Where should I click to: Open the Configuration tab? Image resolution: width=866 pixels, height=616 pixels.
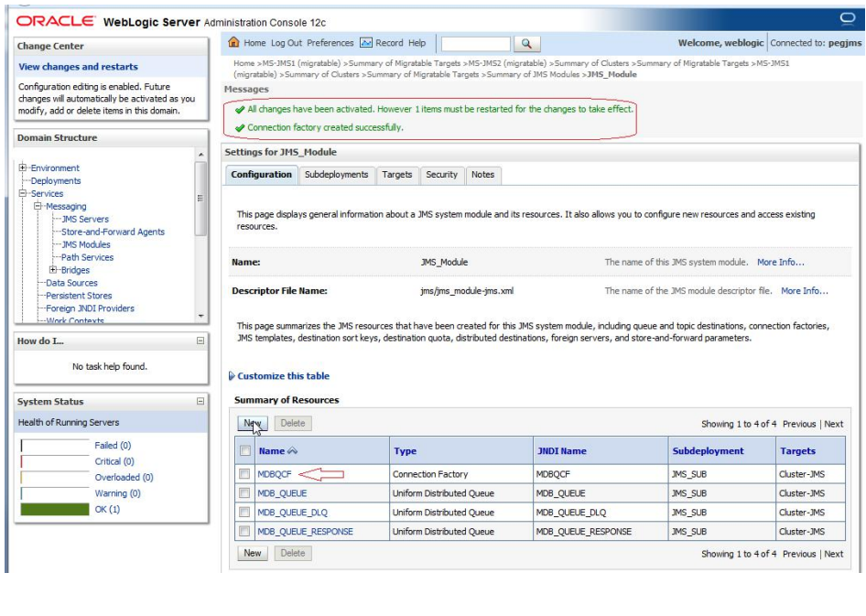[x=261, y=175]
